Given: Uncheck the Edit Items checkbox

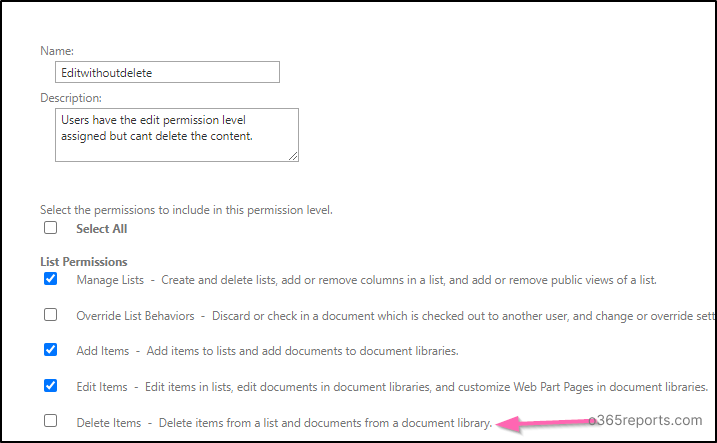Looking at the screenshot, I should click(x=50, y=386).
